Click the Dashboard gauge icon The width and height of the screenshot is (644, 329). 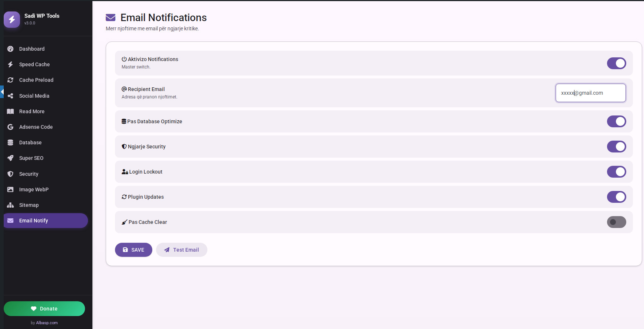10,49
